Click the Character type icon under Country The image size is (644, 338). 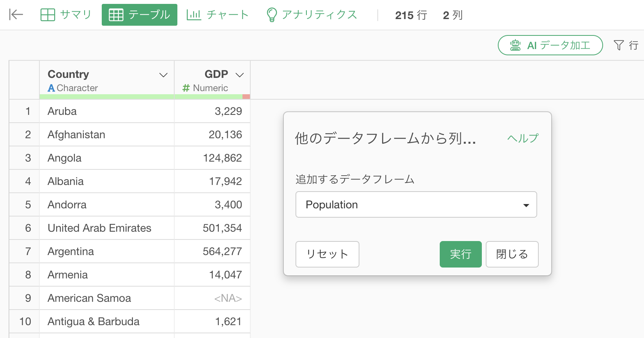(51, 88)
